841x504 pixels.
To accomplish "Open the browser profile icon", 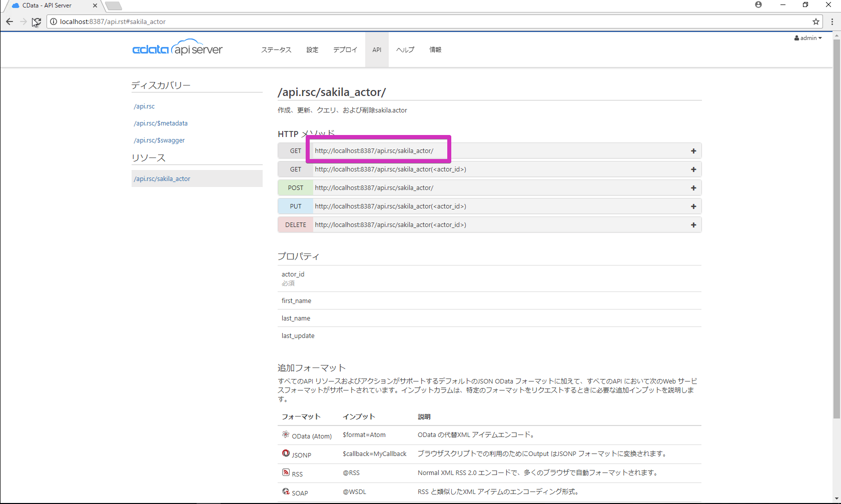I will click(x=758, y=4).
